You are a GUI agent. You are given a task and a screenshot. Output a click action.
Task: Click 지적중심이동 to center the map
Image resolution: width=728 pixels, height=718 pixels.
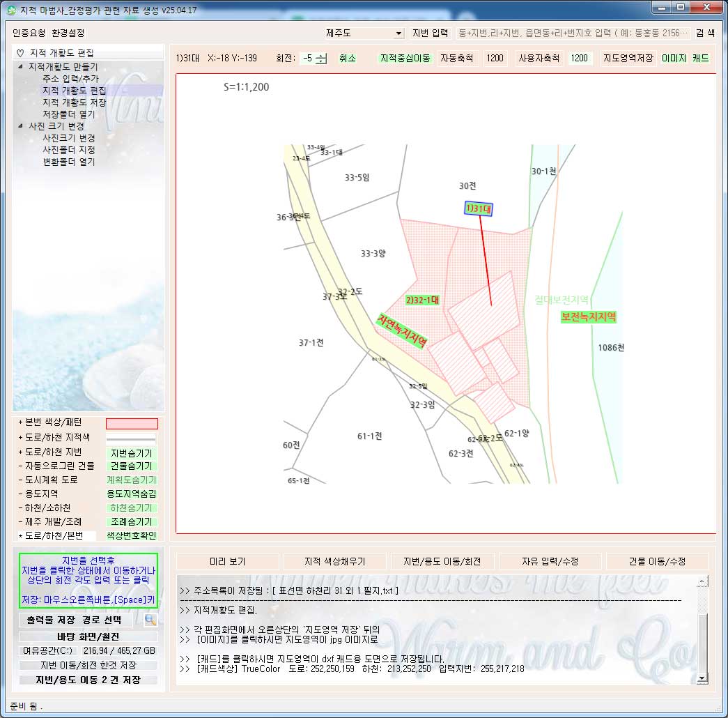tap(405, 59)
